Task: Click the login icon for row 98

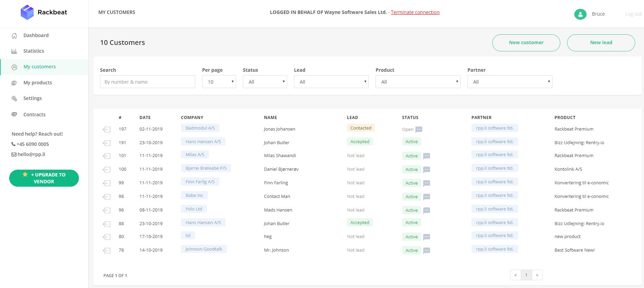Action: pyautogui.click(x=106, y=197)
